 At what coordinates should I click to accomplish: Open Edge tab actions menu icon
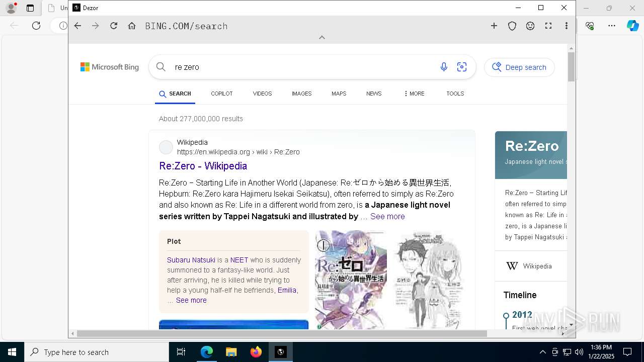(x=30, y=8)
